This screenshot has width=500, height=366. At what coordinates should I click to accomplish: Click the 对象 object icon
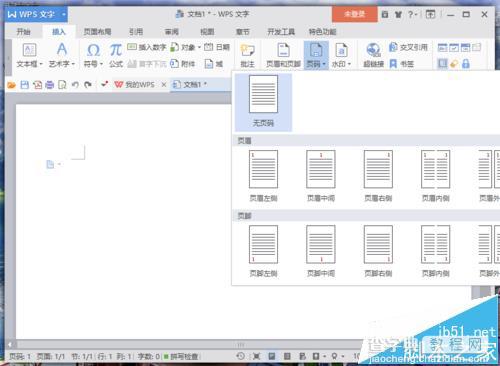[175, 47]
